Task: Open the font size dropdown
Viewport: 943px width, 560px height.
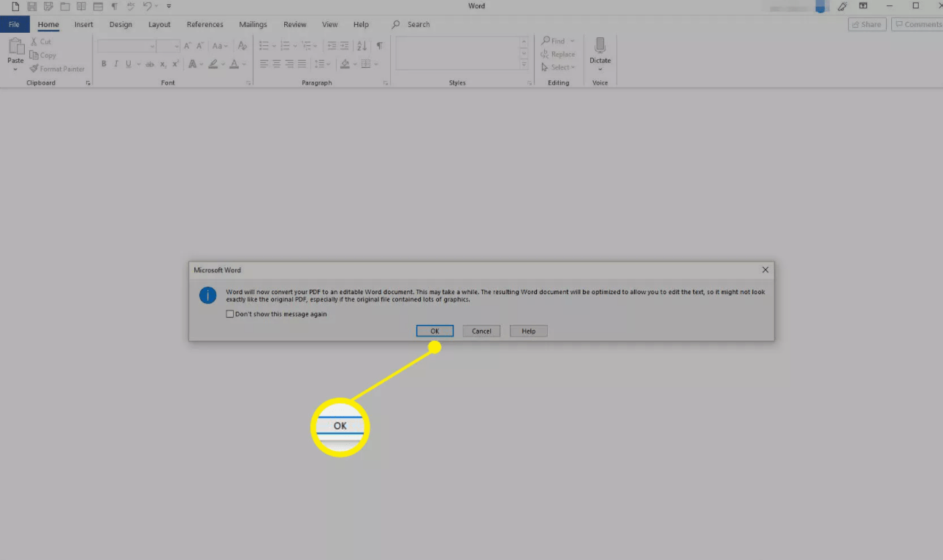Action: point(176,46)
